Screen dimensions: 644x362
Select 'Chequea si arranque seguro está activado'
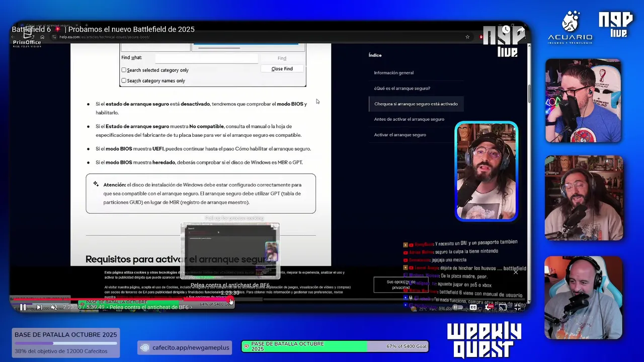[x=416, y=104]
